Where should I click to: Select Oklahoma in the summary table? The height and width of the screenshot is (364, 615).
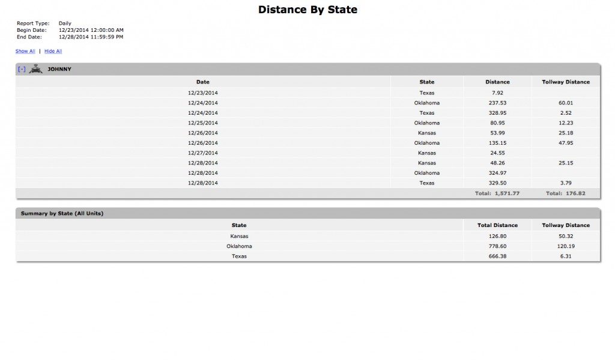click(239, 246)
